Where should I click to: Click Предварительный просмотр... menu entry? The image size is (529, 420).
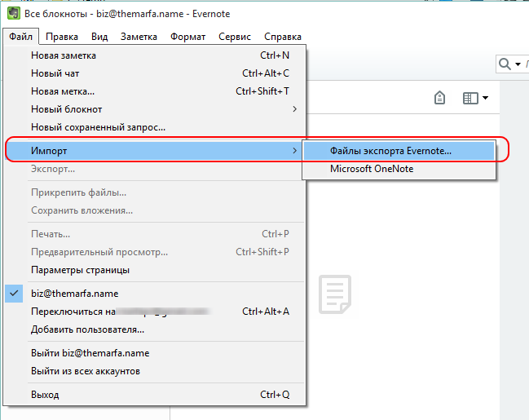point(155,252)
